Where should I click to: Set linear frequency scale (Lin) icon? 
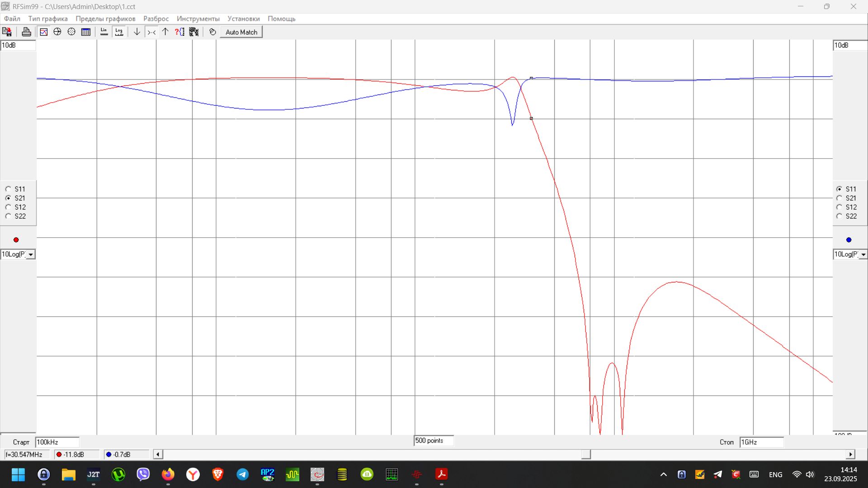click(104, 32)
